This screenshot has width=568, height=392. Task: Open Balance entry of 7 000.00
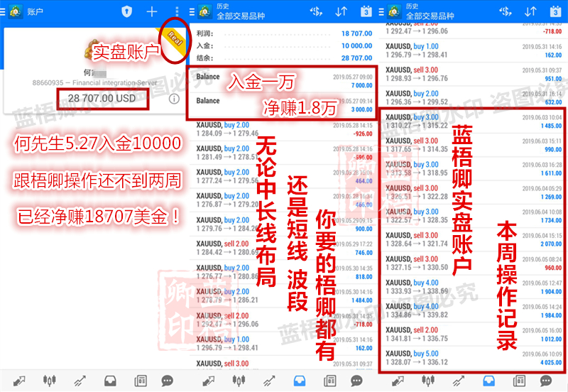tap(284, 81)
